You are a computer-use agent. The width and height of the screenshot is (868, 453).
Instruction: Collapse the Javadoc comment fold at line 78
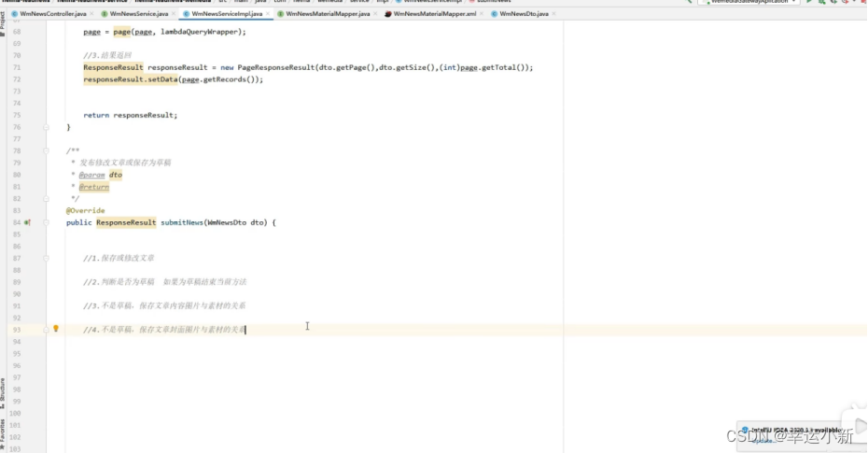point(46,150)
